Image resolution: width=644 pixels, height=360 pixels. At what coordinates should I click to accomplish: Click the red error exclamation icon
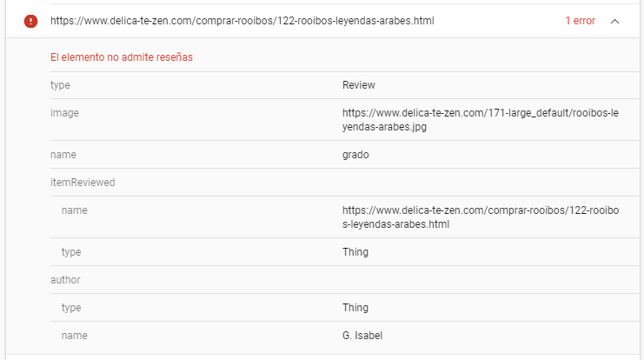click(30, 20)
